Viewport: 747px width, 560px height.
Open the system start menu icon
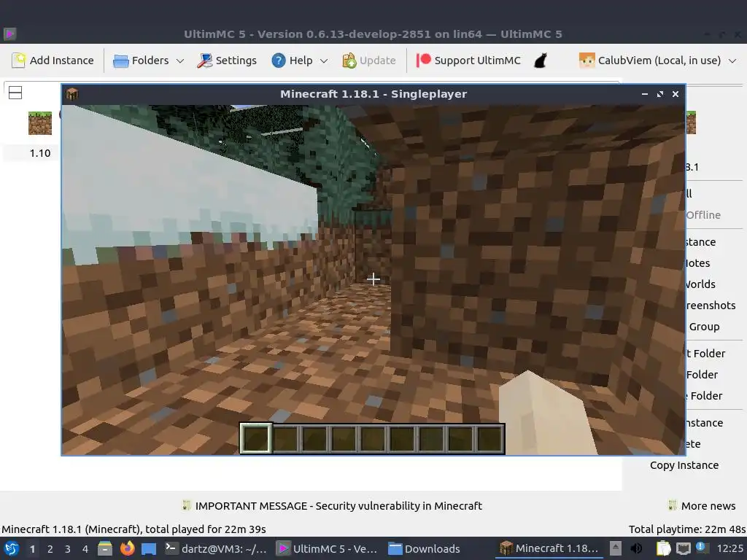pos(11,548)
